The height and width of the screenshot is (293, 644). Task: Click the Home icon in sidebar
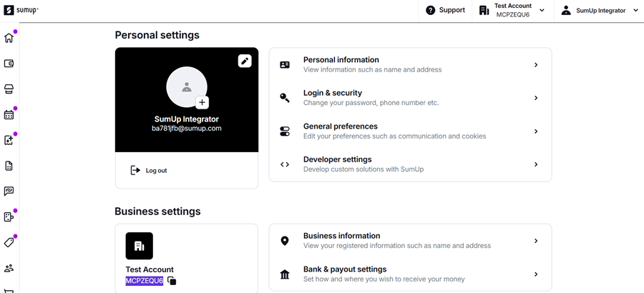pos(9,38)
